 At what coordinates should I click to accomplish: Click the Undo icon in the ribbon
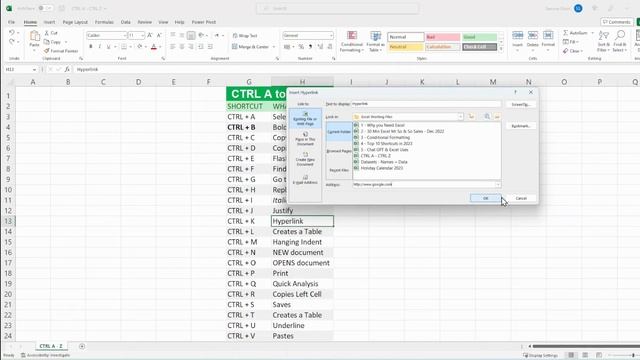point(11,33)
